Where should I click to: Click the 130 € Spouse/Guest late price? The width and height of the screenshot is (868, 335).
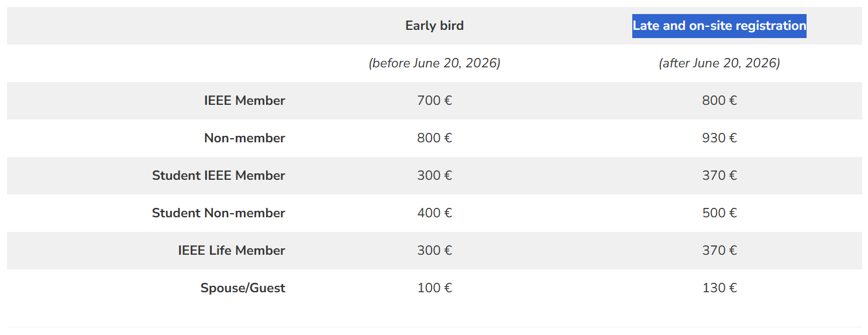(x=719, y=288)
